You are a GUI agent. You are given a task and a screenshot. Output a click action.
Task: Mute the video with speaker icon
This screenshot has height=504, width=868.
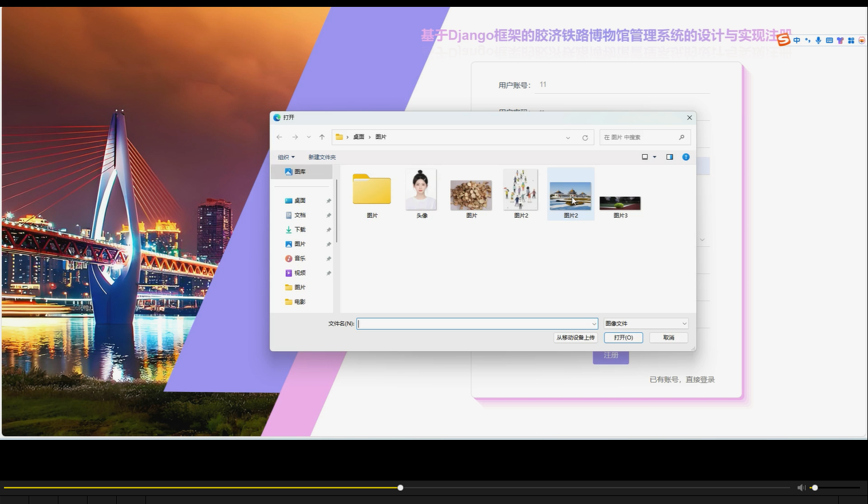tap(801, 487)
